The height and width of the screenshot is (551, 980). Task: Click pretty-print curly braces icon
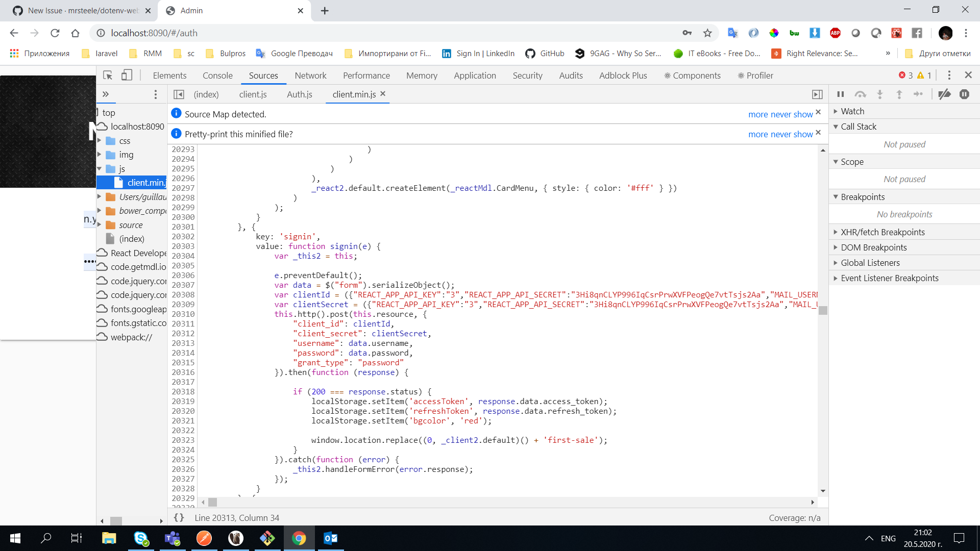179,517
